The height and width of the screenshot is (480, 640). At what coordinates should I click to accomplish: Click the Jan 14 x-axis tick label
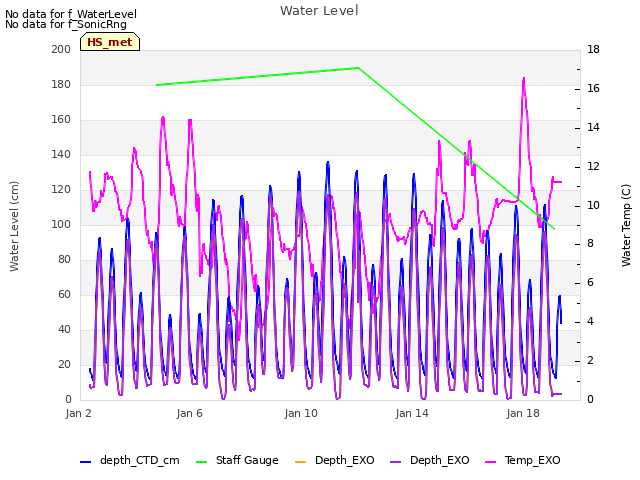tap(412, 413)
